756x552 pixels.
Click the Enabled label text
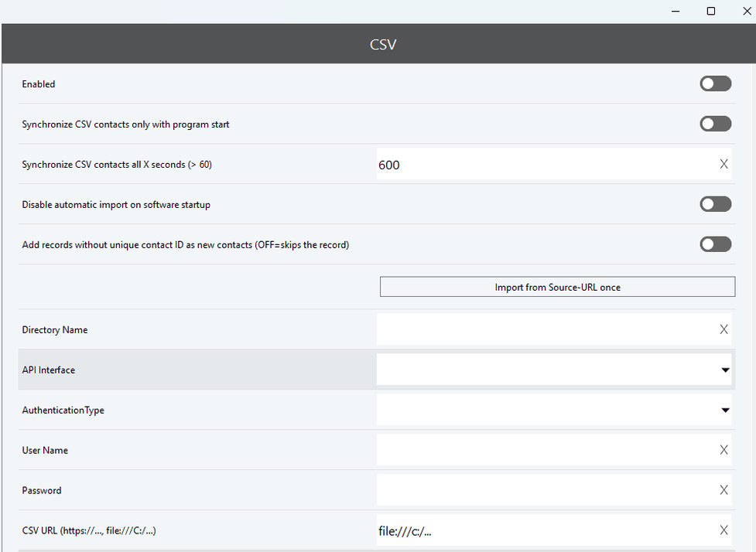tap(39, 83)
